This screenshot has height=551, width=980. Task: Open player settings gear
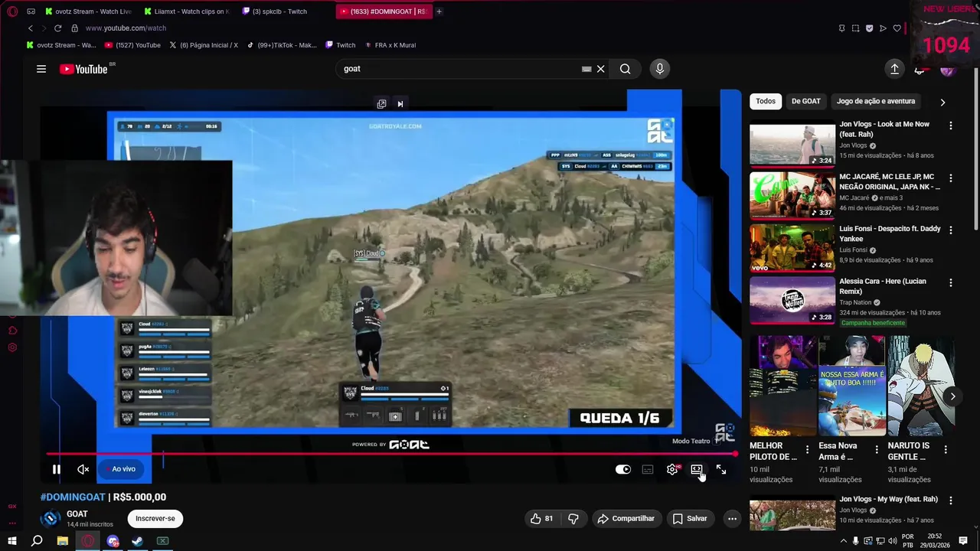pyautogui.click(x=672, y=469)
